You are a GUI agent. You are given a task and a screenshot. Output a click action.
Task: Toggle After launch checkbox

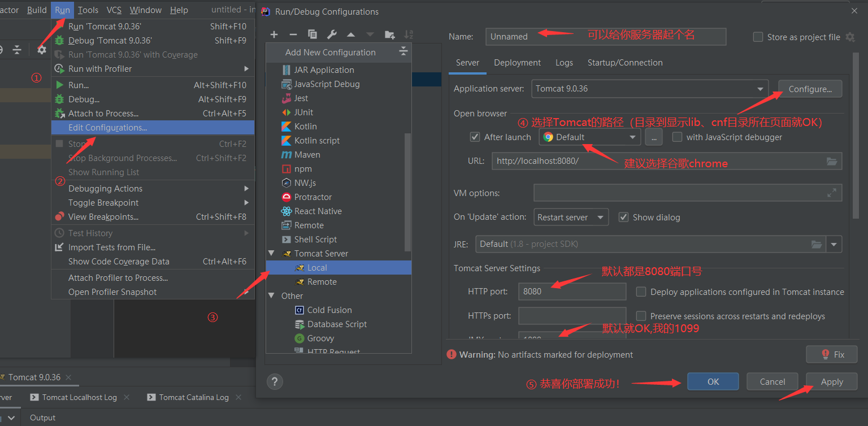(475, 137)
